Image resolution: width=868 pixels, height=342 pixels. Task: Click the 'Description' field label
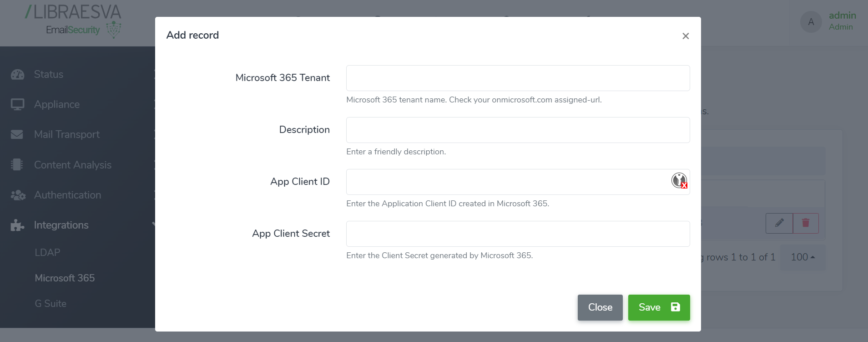point(304,130)
